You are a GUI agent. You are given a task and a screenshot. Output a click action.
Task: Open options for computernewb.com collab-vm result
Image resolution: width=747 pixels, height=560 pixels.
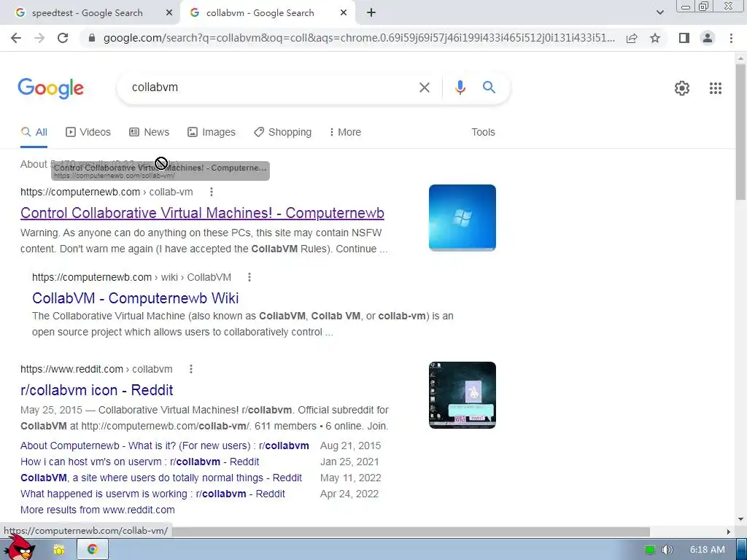212,192
